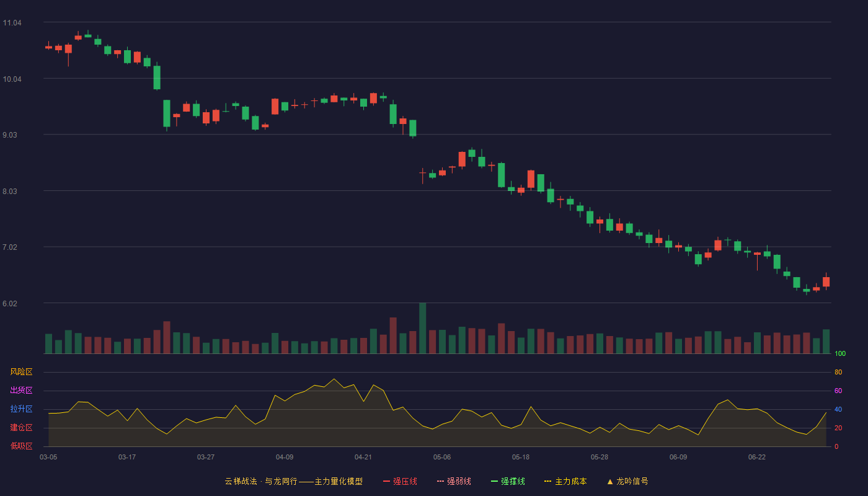Image resolution: width=868 pixels, height=496 pixels.
Task: Click the 03-05 date axis label
Action: click(x=48, y=457)
